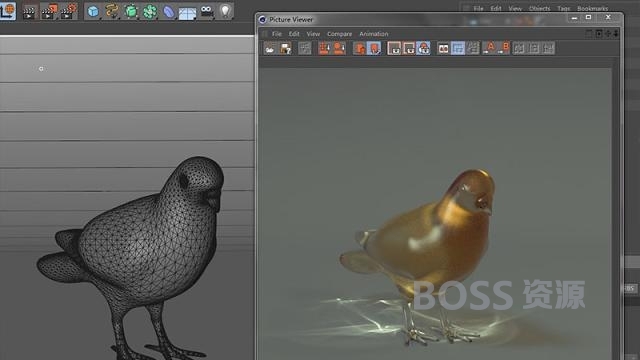Click the Picture Viewer dock square icon
Image resolution: width=640 pixels, height=360 pixels.
(x=589, y=34)
